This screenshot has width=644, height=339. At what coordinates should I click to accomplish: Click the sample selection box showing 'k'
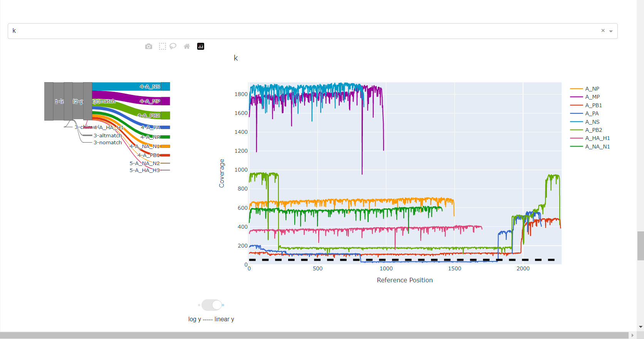tap(300, 31)
